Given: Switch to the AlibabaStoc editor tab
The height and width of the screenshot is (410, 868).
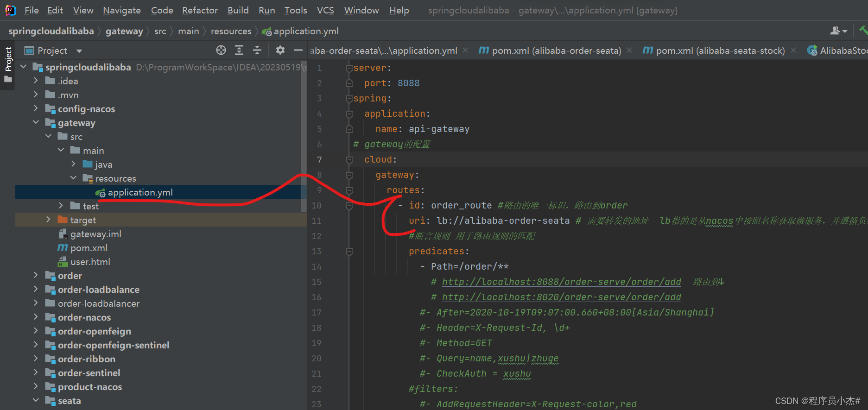Looking at the screenshot, I should point(837,50).
